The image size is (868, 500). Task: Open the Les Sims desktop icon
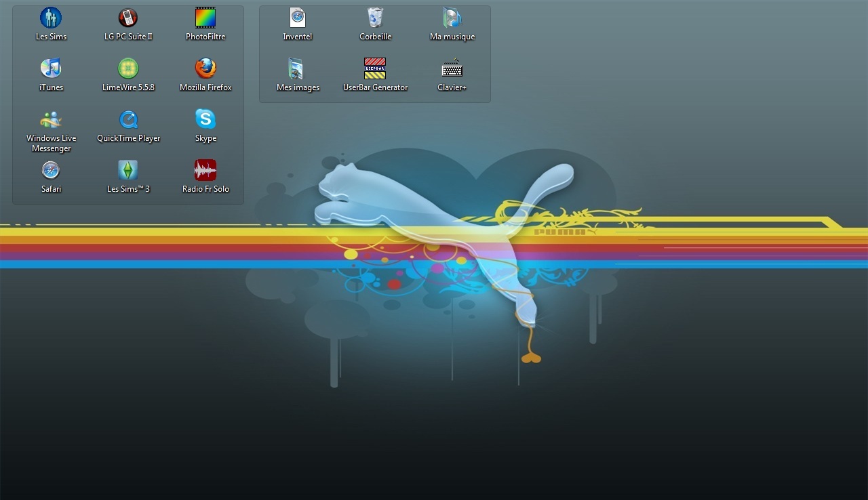pos(51,18)
